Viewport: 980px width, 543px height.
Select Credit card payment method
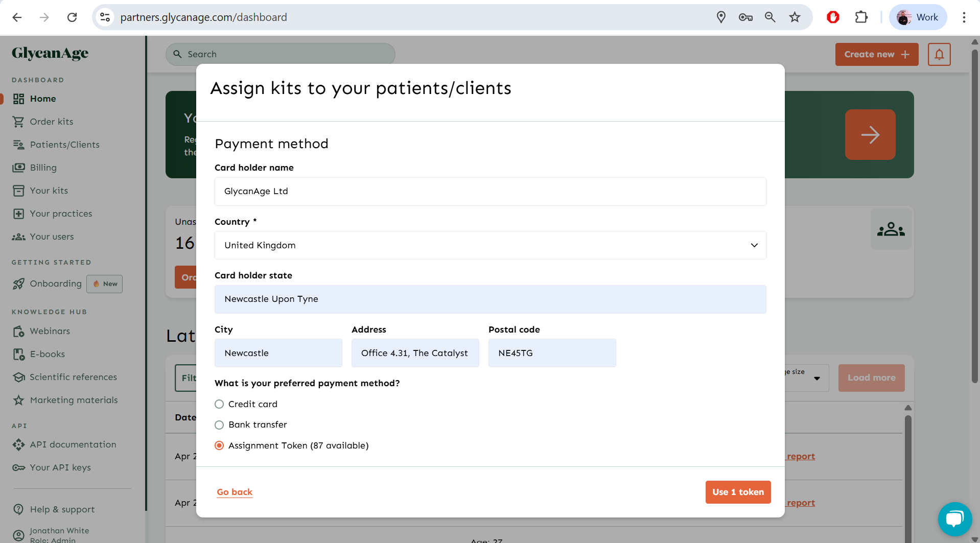tap(219, 404)
